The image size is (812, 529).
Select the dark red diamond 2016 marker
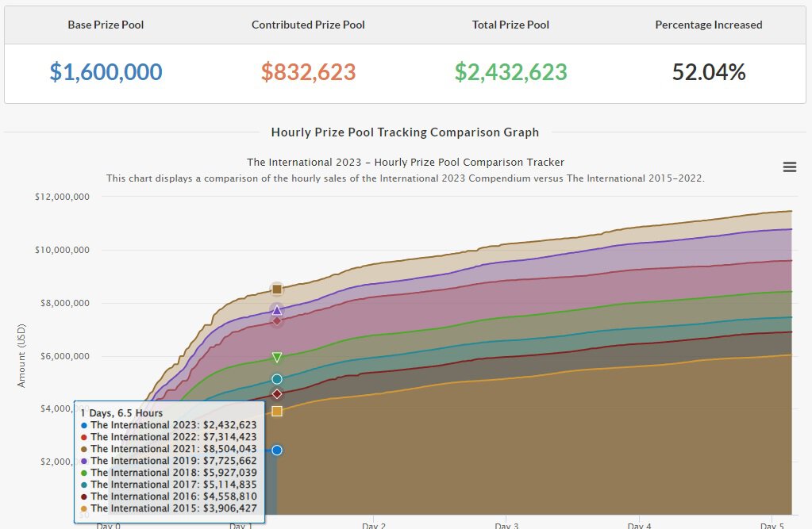point(277,393)
